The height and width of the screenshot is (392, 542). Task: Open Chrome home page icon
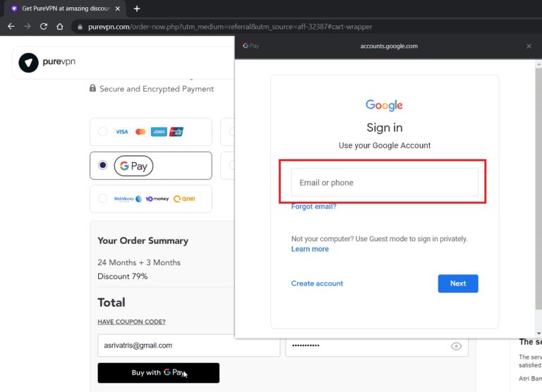60,27
